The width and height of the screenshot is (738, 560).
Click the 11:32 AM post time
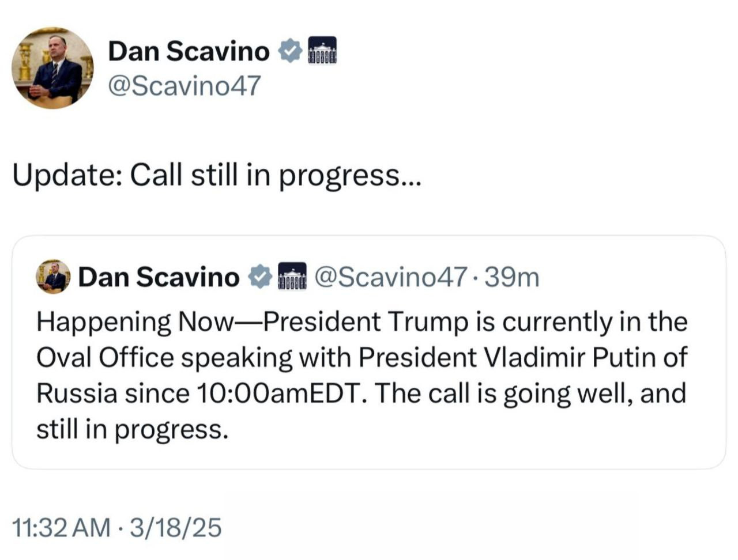(61, 527)
